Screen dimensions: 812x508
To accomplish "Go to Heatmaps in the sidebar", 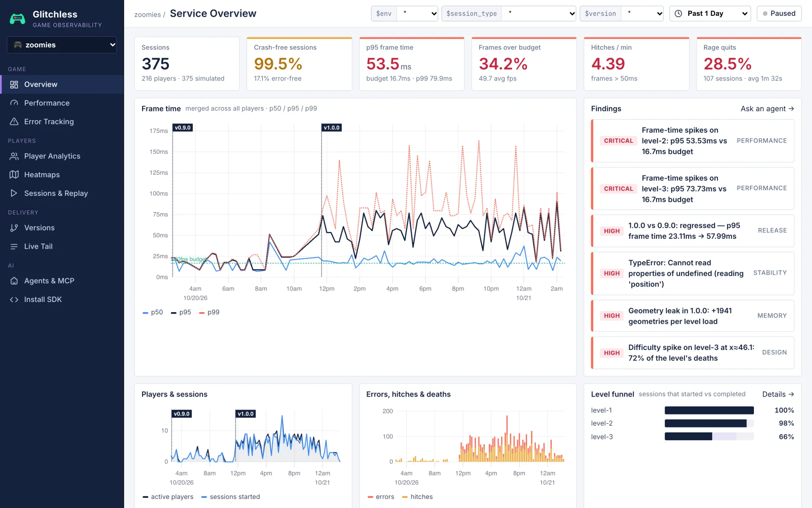I will (x=62, y=175).
